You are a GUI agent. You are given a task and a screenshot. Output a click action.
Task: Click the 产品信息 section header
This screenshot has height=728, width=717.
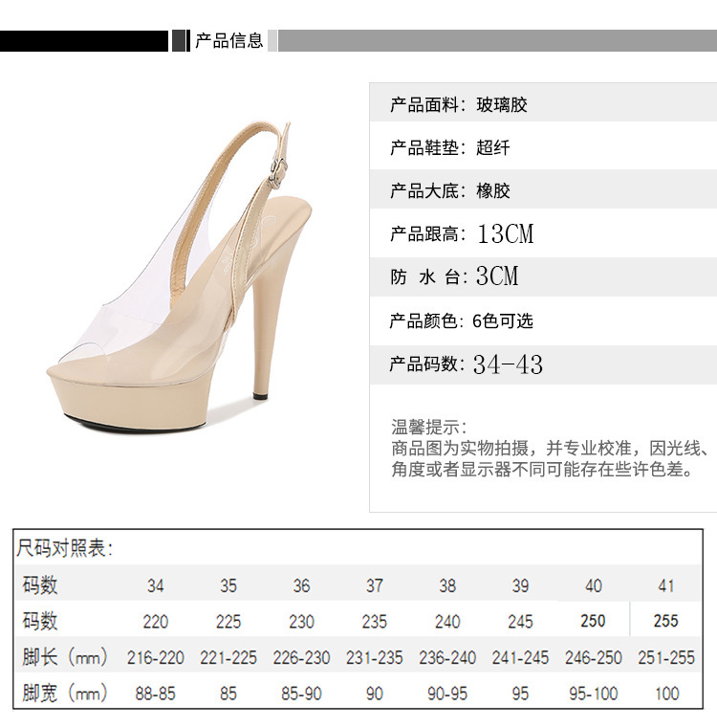pos(228,41)
